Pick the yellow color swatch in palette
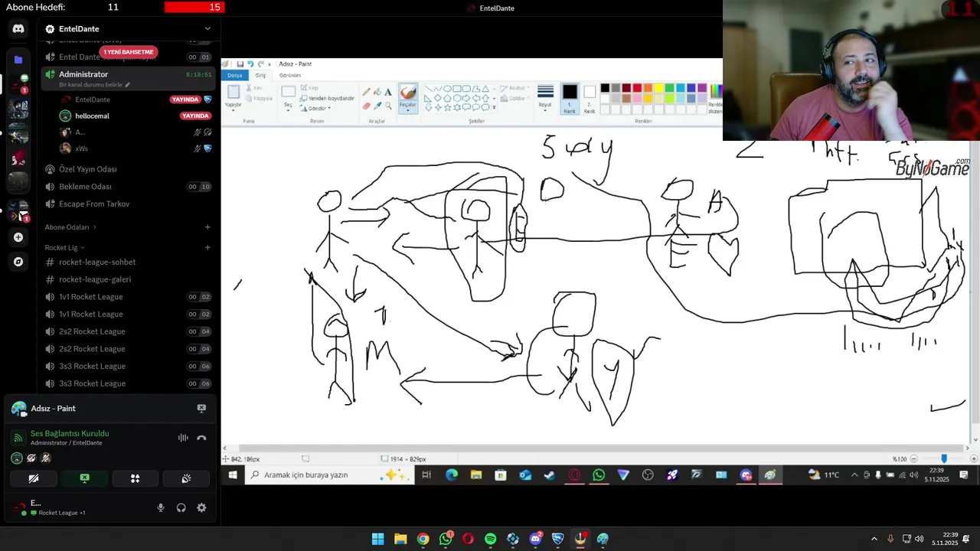Image resolution: width=980 pixels, height=551 pixels. (x=658, y=88)
